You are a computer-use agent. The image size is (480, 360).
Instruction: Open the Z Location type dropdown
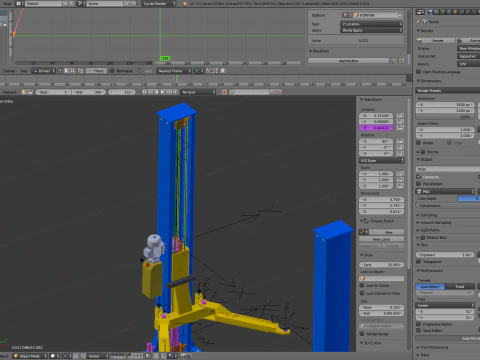[x=372, y=24]
